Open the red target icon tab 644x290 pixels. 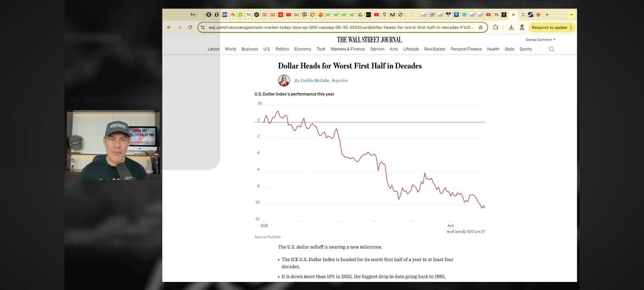539,15
